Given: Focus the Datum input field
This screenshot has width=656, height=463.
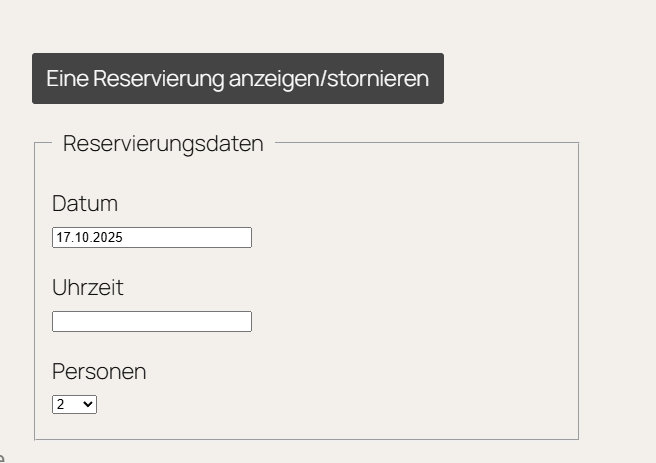Looking at the screenshot, I should 152,238.
